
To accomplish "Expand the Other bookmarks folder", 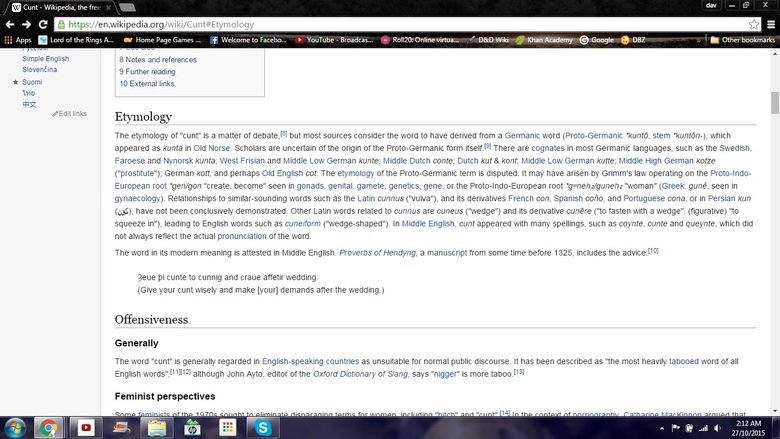I will [x=741, y=40].
